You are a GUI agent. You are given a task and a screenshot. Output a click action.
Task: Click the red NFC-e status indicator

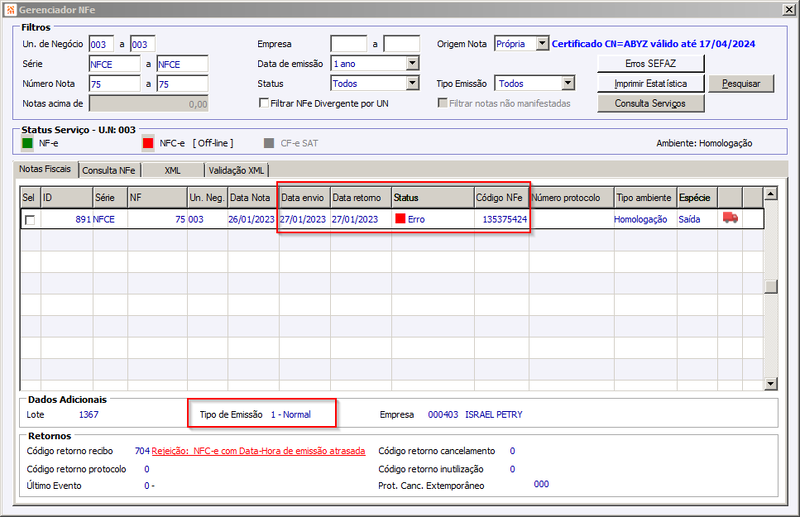148,143
